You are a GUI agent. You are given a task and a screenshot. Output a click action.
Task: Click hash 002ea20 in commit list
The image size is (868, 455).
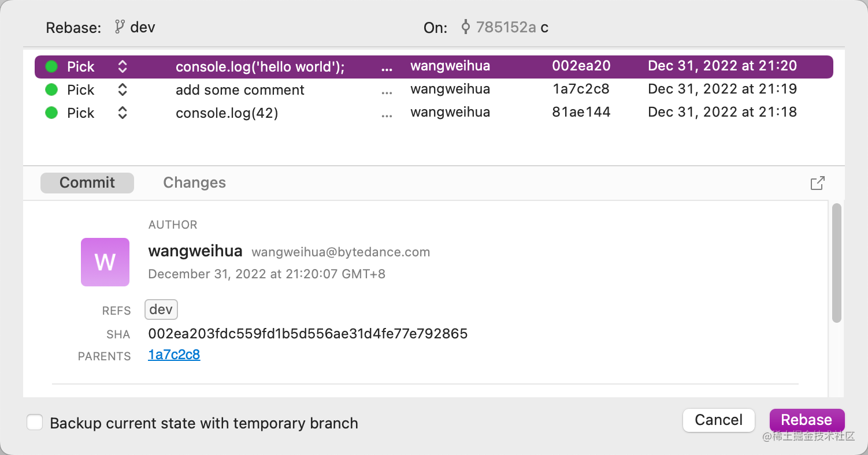pyautogui.click(x=581, y=66)
